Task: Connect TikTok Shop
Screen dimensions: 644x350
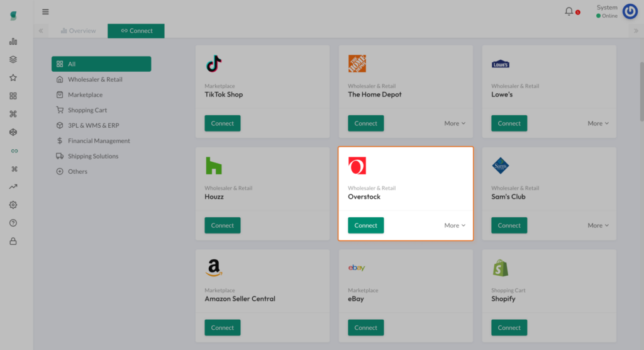Action: click(222, 123)
